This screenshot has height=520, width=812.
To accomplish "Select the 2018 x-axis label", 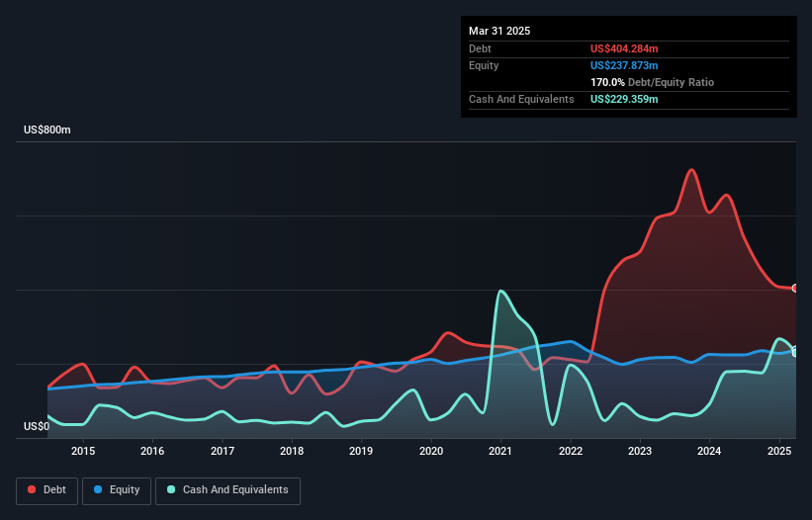I will (292, 451).
